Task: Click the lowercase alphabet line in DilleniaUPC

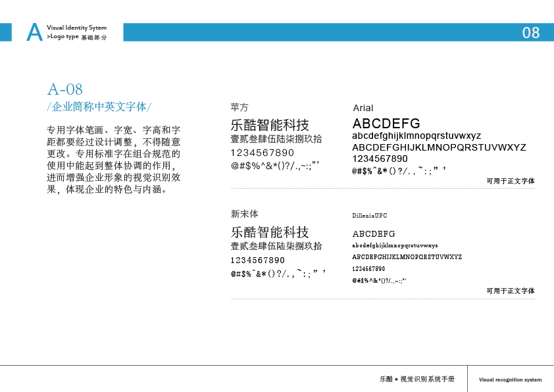Action: coord(395,245)
